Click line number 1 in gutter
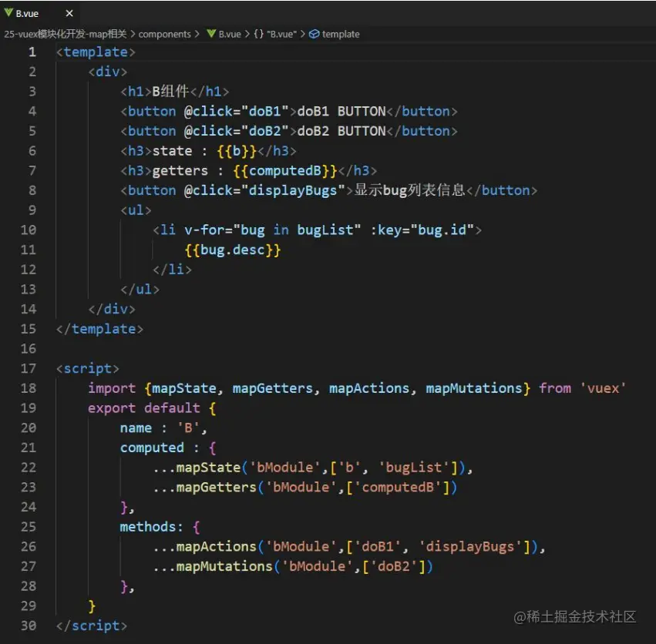656x644 pixels. coord(32,52)
